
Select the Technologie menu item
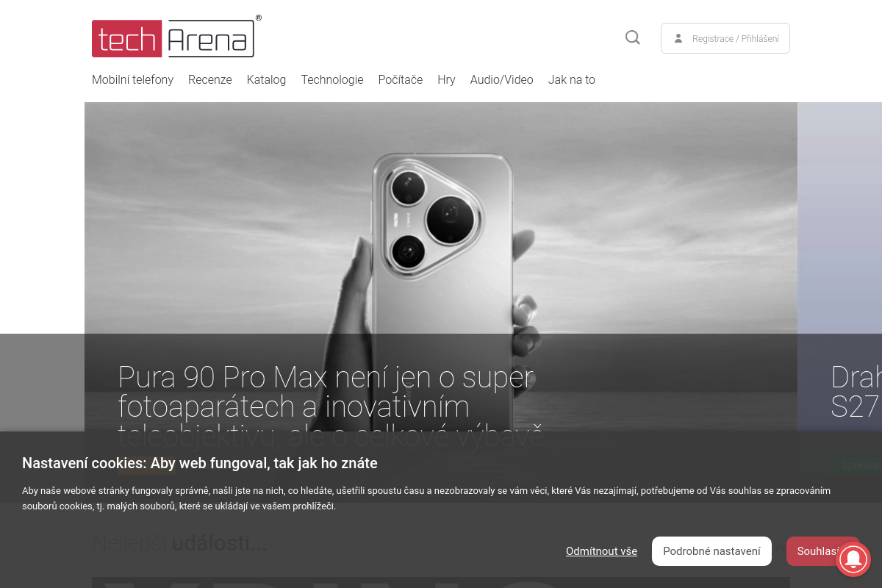[x=332, y=79]
